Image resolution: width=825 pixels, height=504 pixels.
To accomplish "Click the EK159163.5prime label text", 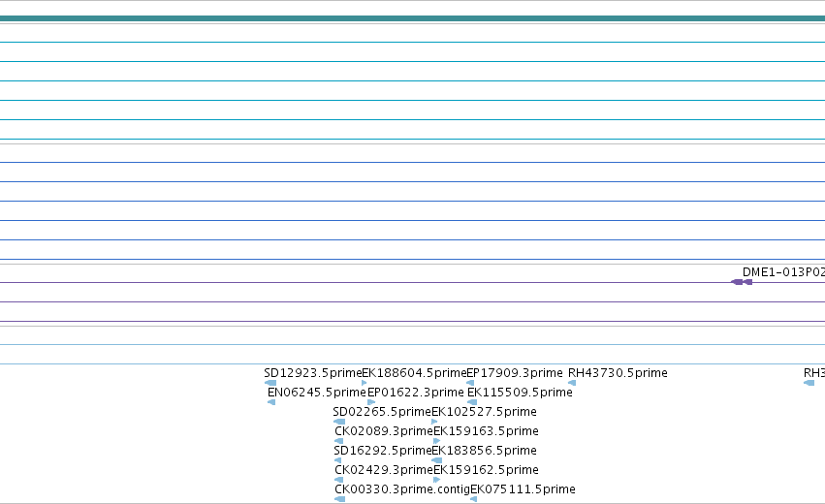I will (x=486, y=431).
